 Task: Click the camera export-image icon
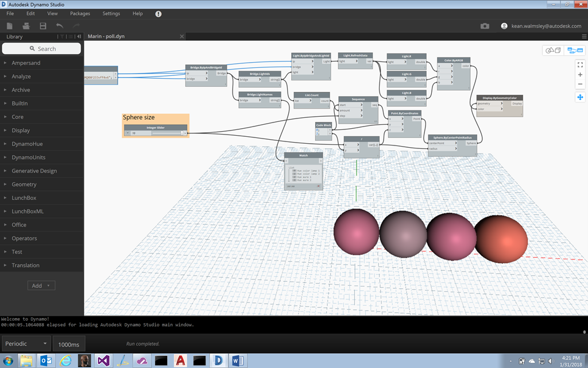pyautogui.click(x=485, y=26)
